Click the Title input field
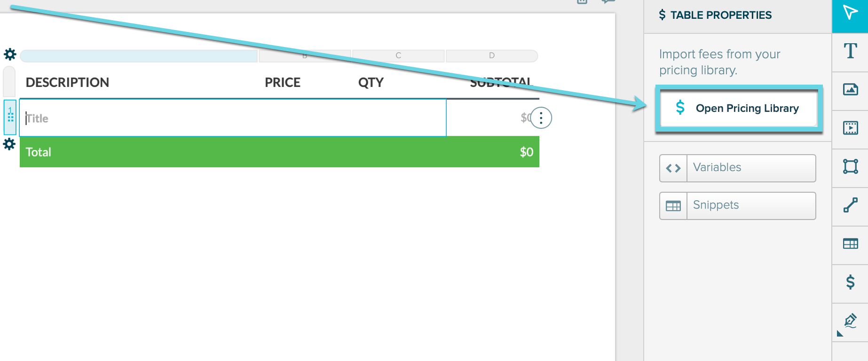The image size is (868, 361). pos(233,118)
